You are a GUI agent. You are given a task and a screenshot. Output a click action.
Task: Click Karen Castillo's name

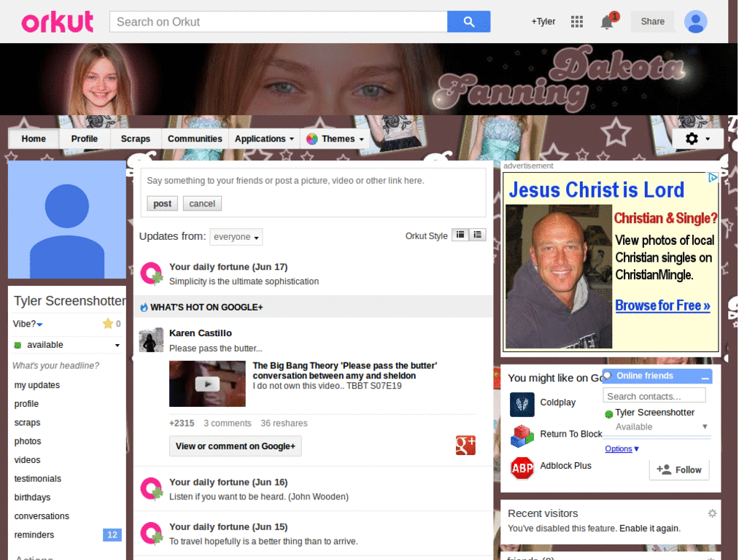(x=200, y=333)
